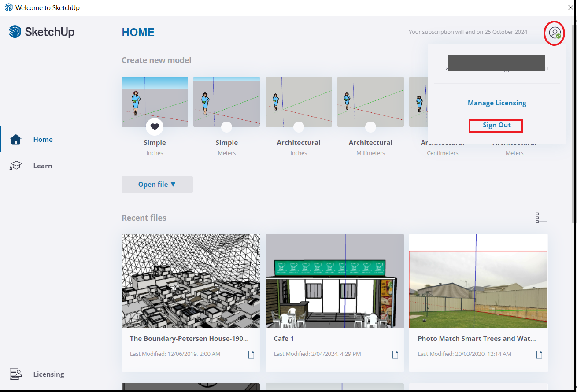The image size is (577, 392).
Task: Switch recent files to list view
Action: point(541,218)
